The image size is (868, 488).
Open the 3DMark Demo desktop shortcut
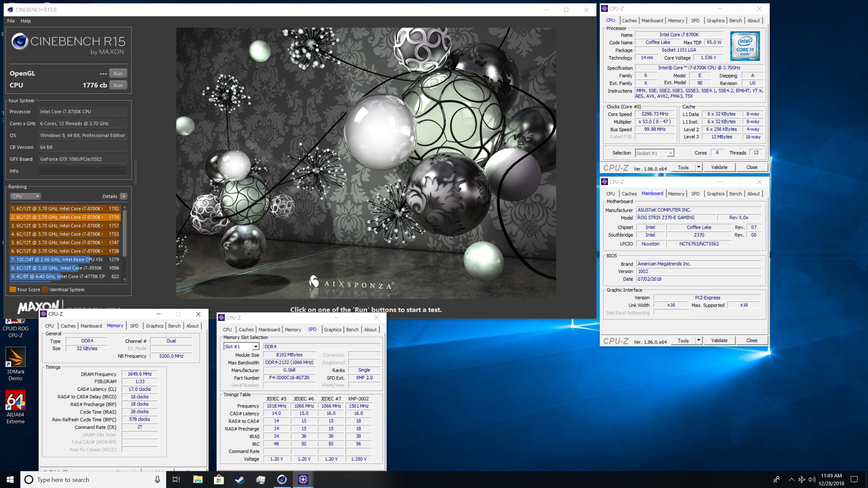coord(15,364)
